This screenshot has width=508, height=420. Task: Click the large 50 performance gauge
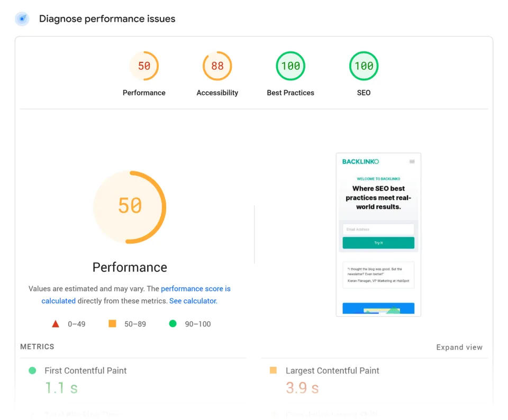pos(130,207)
